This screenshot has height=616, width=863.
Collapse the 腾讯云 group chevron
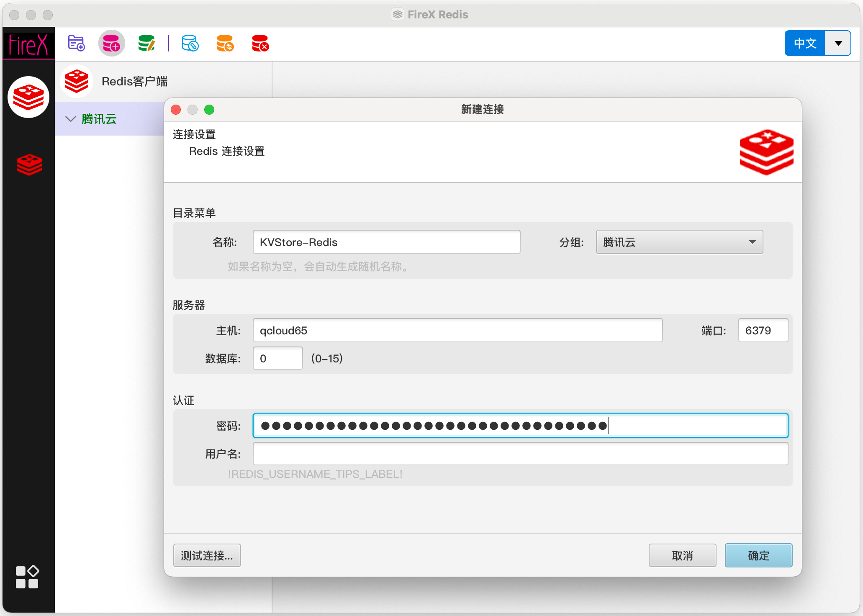(71, 119)
